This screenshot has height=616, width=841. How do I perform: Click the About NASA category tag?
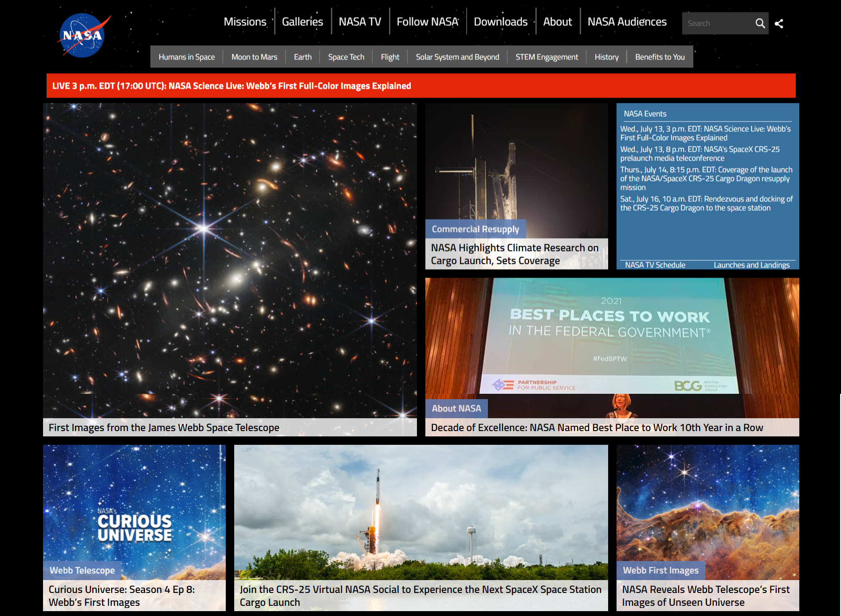(x=456, y=408)
